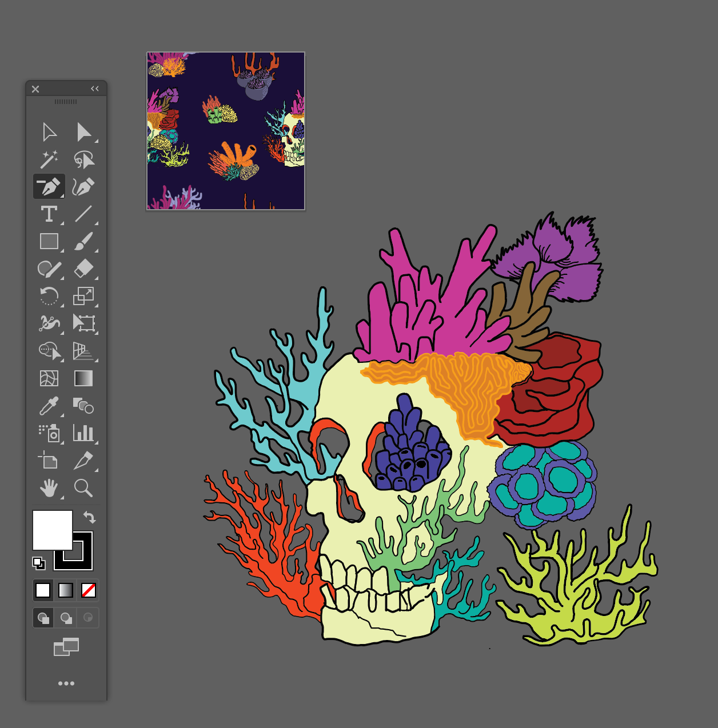Choose the Magic Wand tool

(49, 159)
